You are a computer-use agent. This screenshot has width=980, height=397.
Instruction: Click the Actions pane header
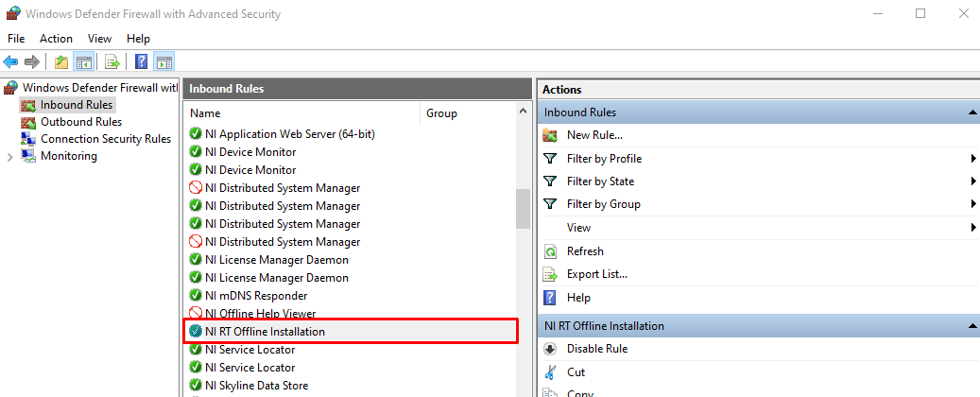pyautogui.click(x=758, y=90)
